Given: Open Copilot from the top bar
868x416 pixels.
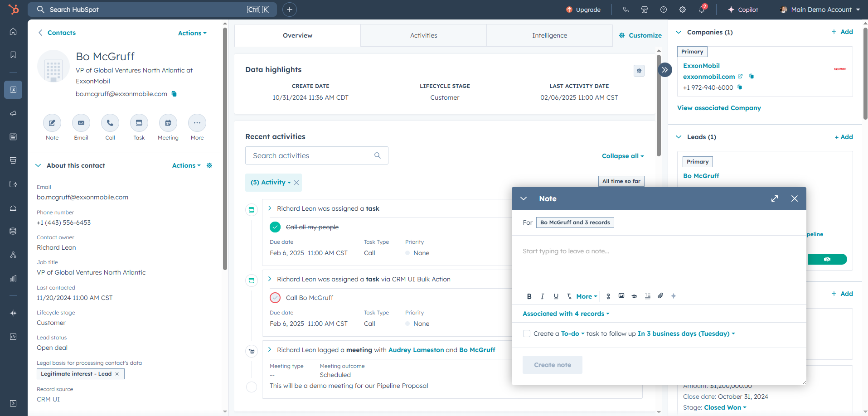Looking at the screenshot, I should (x=743, y=10).
